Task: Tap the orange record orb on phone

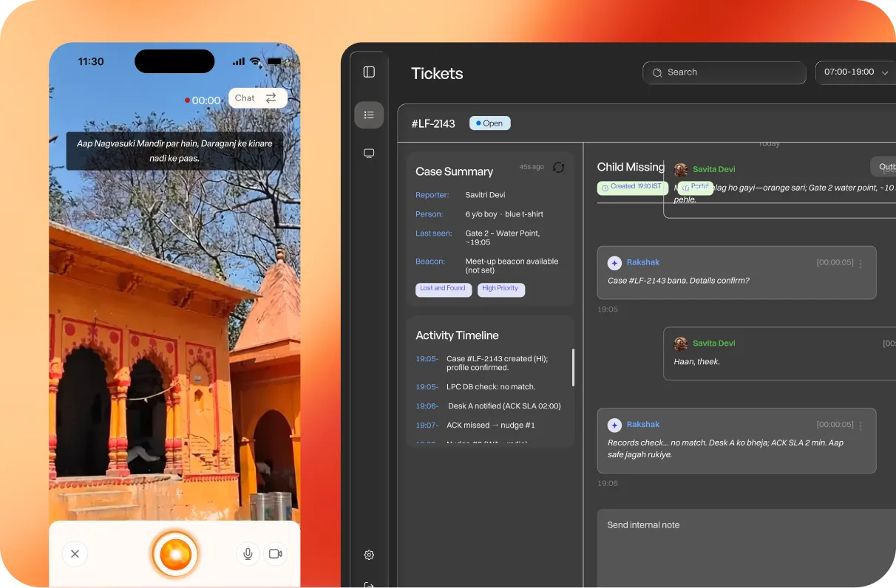Action: (x=175, y=554)
